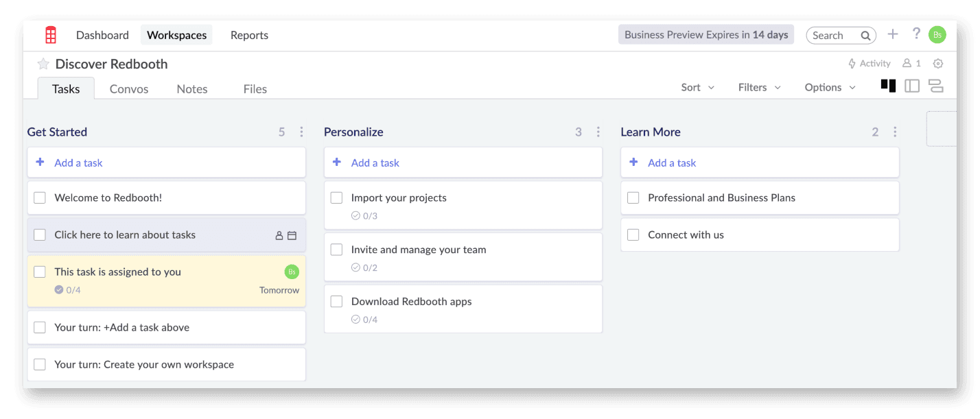This screenshot has width=980, height=419.
Task: Click the Learn More list title
Action: pyautogui.click(x=651, y=132)
